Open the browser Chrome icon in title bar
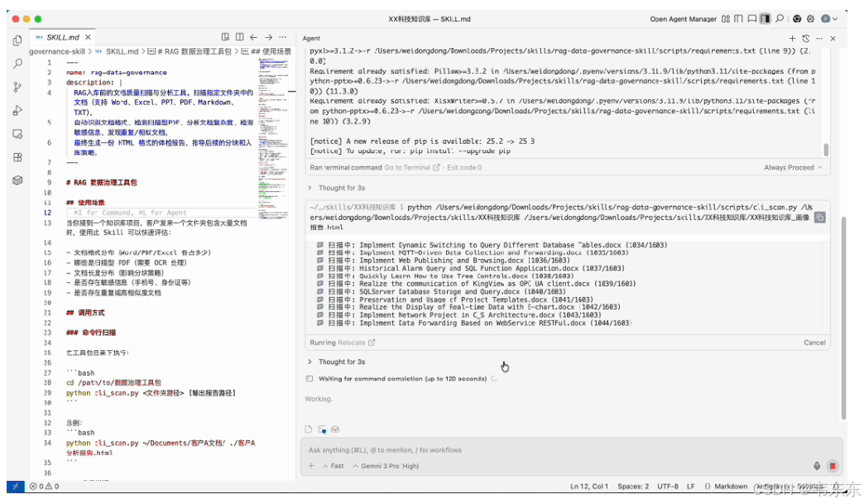Screen dimensions: 864x504 (x=797, y=19)
